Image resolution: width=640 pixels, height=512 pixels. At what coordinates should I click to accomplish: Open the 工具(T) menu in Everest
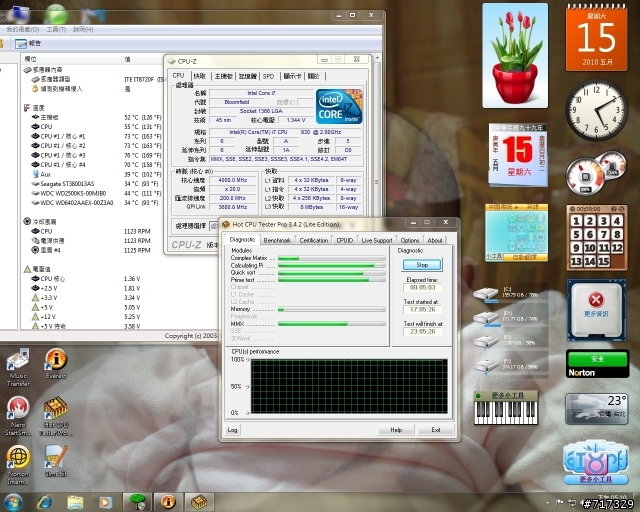pos(56,29)
